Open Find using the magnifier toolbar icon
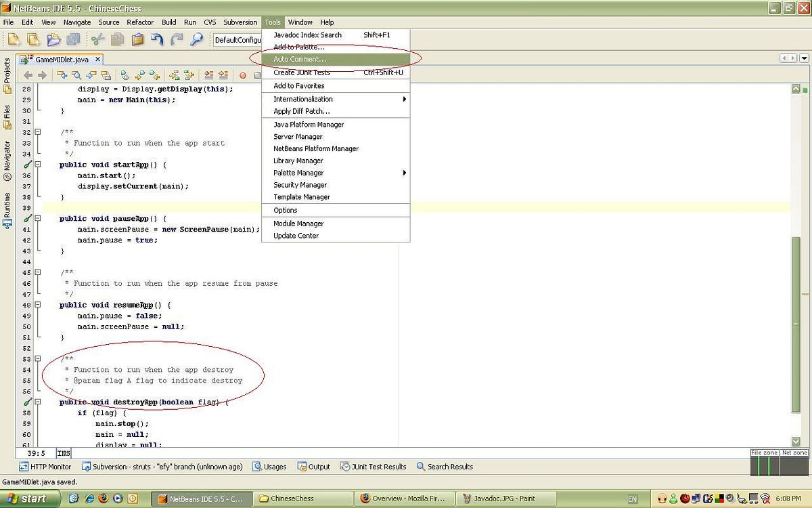The image size is (812, 508). 198,39
